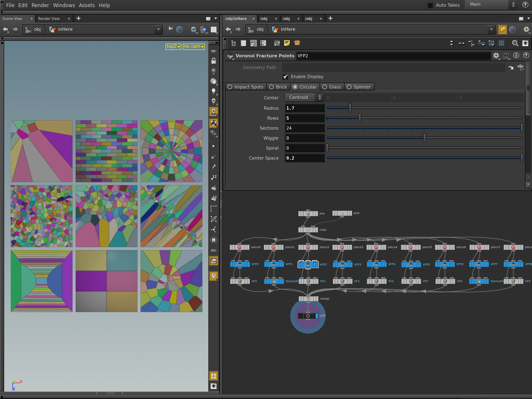Click the search magnifier icon in network toolbar

[515, 43]
